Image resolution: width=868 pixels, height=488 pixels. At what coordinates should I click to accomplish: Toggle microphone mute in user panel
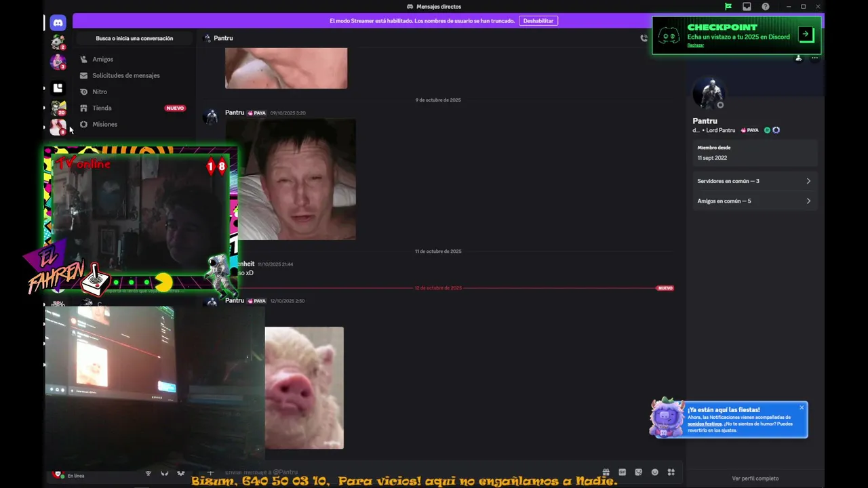coord(148,473)
